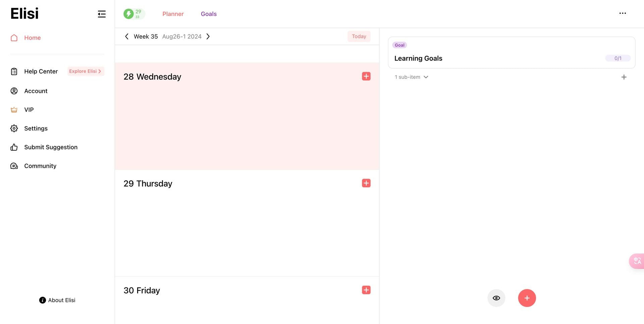
Task: Open the three-dot more options menu
Action: point(623,13)
